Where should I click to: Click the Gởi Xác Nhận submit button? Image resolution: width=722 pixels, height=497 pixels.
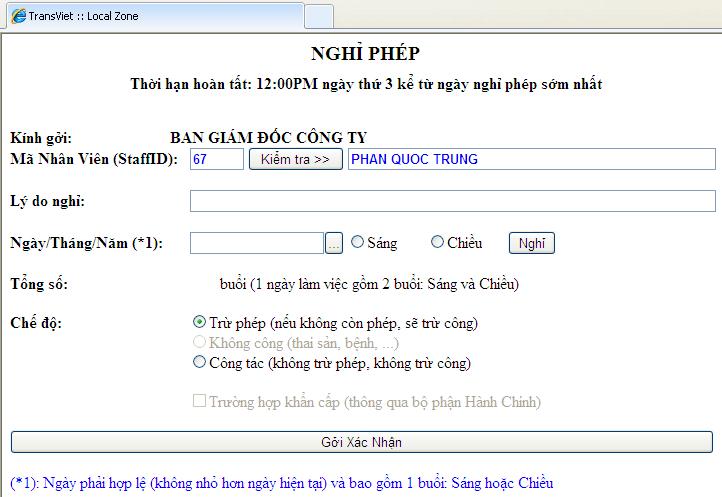pos(362,442)
